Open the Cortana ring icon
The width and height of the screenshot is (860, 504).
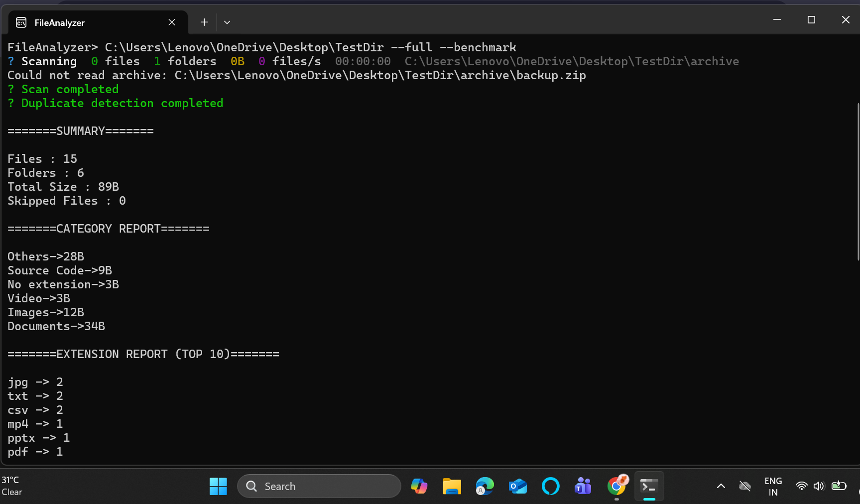coord(550,486)
